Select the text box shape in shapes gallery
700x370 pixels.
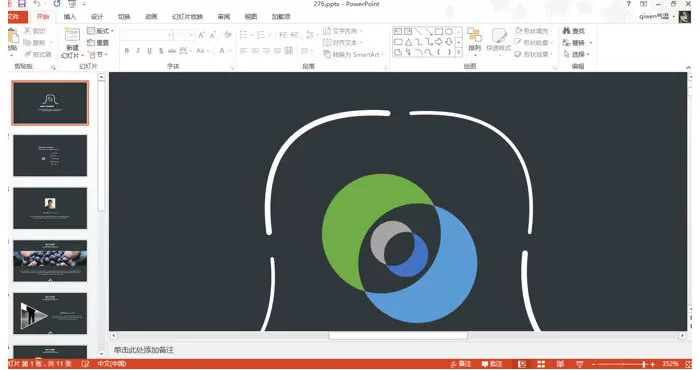398,32
